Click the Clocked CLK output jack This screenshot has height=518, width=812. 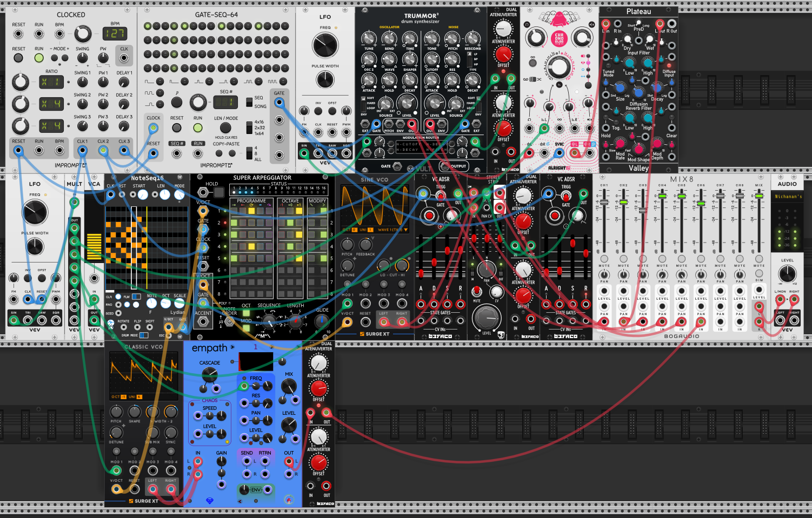point(124,58)
